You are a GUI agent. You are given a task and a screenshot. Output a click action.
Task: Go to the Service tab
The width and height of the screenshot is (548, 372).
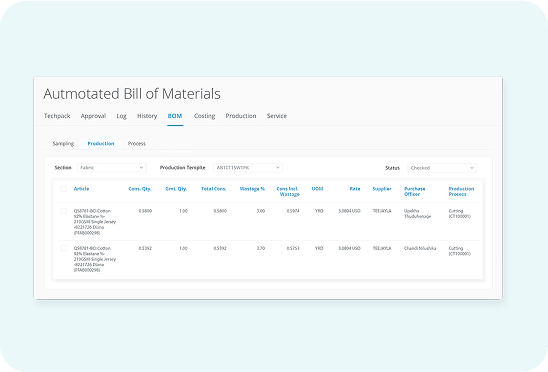[x=276, y=116]
